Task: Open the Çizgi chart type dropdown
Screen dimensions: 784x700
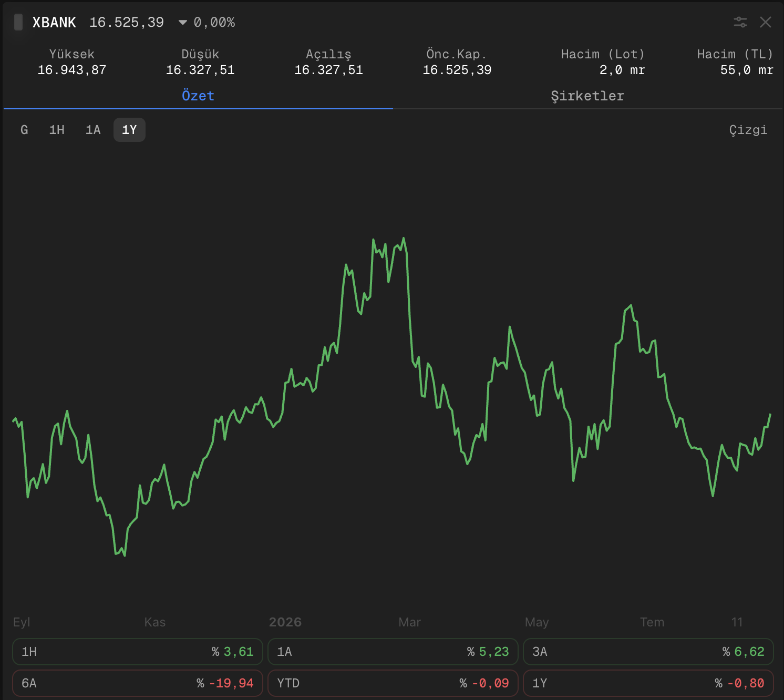Action: tap(748, 130)
